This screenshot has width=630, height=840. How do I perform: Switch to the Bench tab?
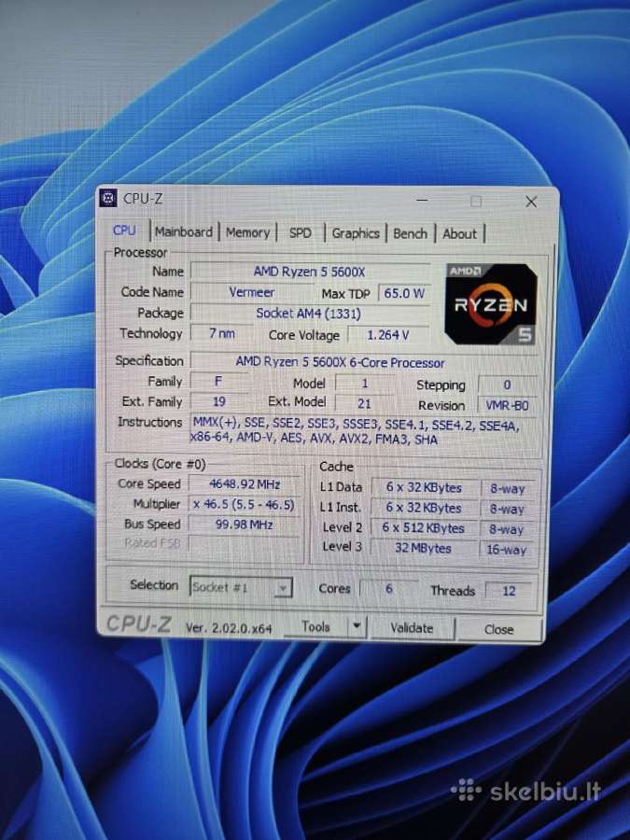point(411,234)
